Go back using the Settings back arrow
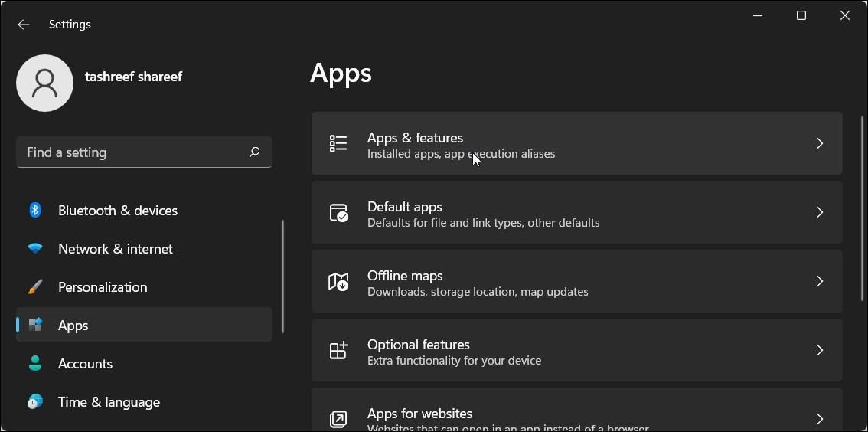 point(23,25)
